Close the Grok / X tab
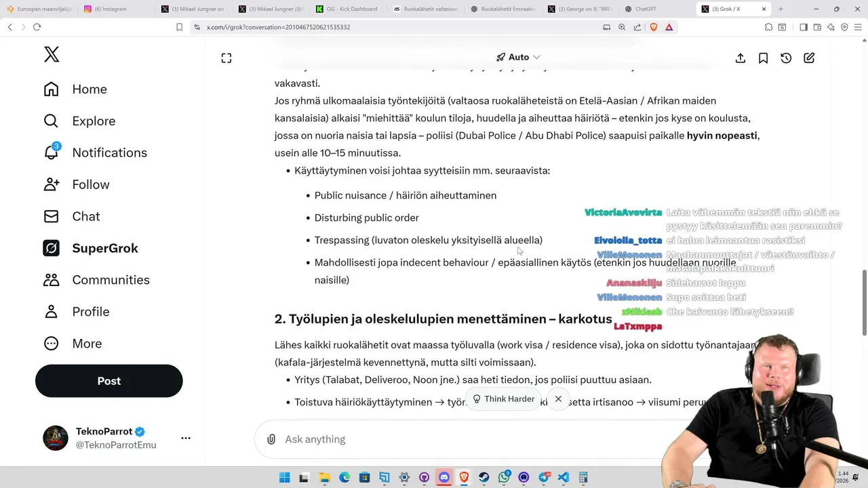 pyautogui.click(x=764, y=9)
